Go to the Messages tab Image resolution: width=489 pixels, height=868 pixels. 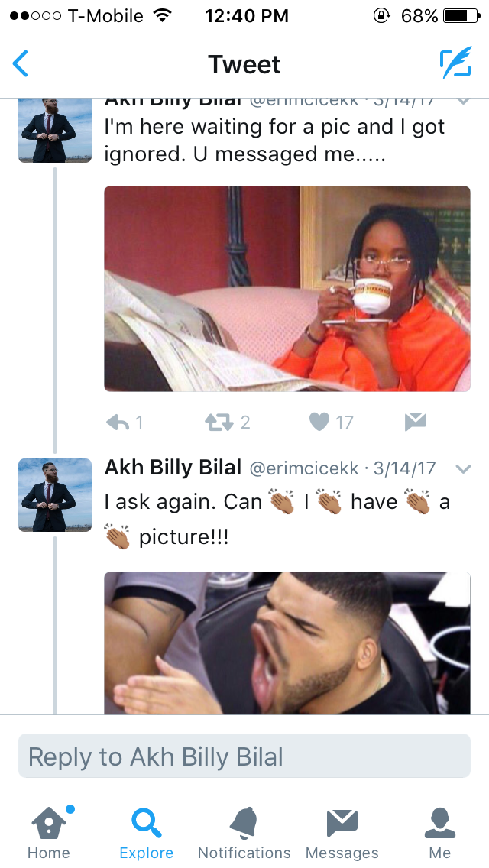342,833
